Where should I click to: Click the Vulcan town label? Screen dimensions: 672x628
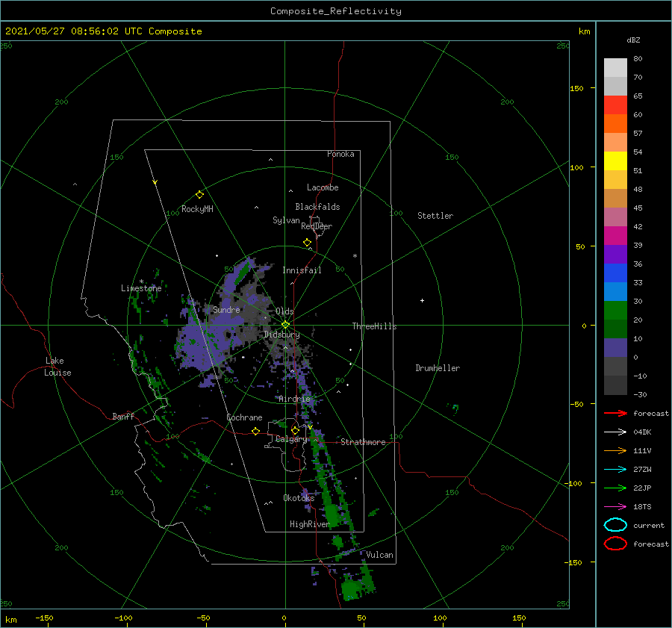379,555
